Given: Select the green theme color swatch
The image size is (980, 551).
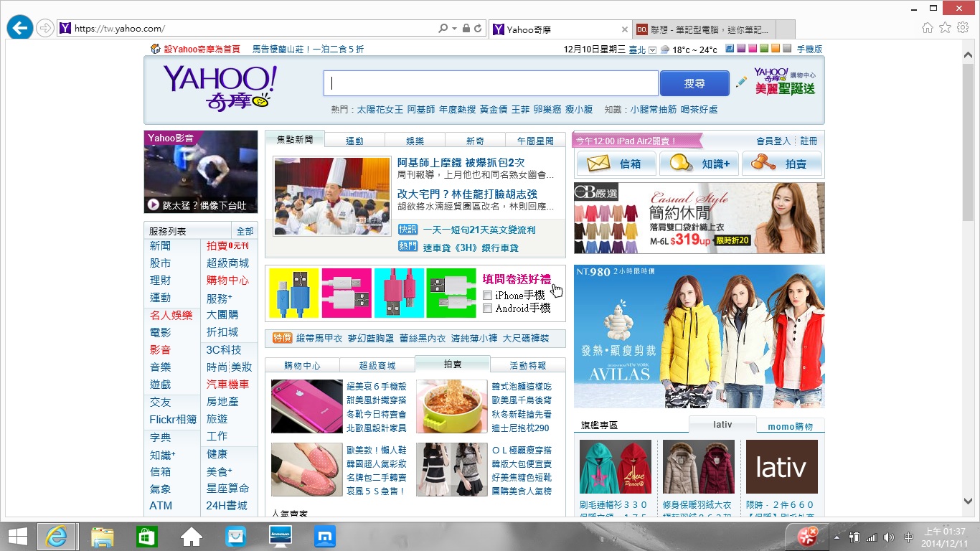Looking at the screenshot, I should point(764,49).
